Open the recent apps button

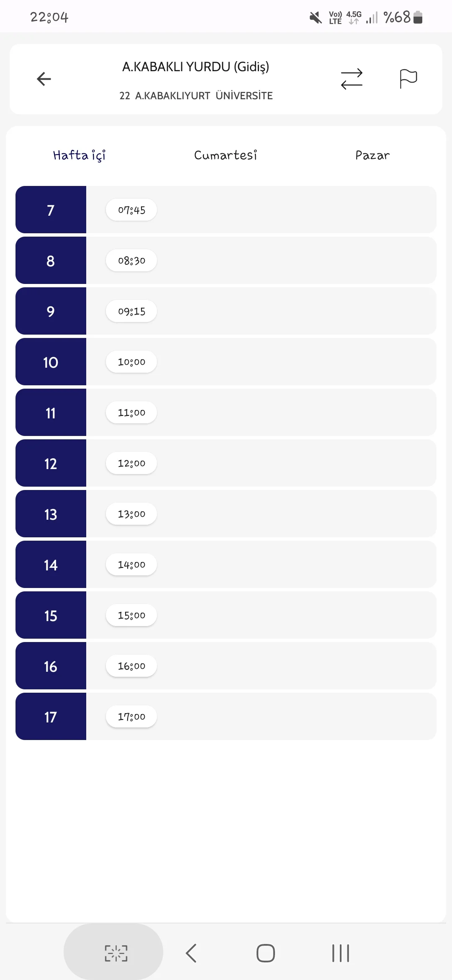[341, 953]
